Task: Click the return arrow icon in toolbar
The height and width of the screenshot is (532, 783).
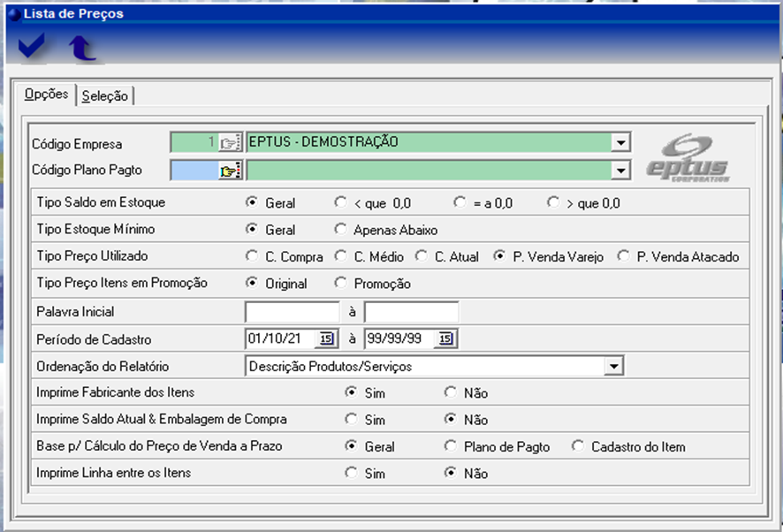Action: point(83,49)
